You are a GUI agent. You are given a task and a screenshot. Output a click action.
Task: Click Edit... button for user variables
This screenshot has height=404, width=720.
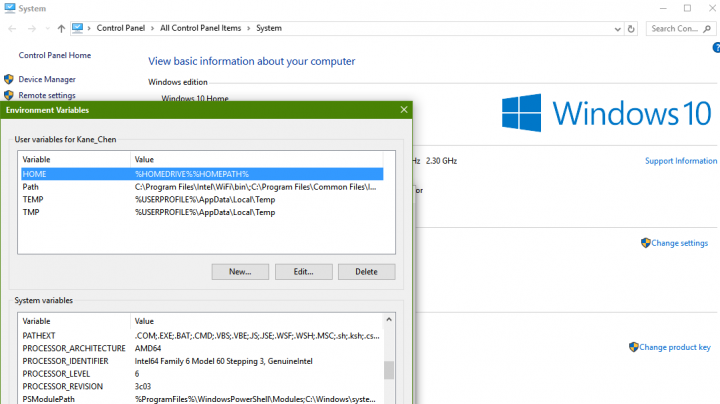tap(304, 272)
